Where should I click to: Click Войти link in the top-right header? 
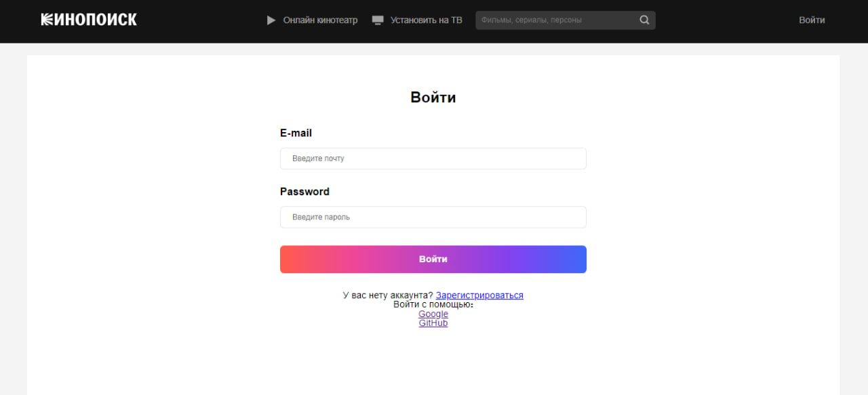click(x=812, y=20)
